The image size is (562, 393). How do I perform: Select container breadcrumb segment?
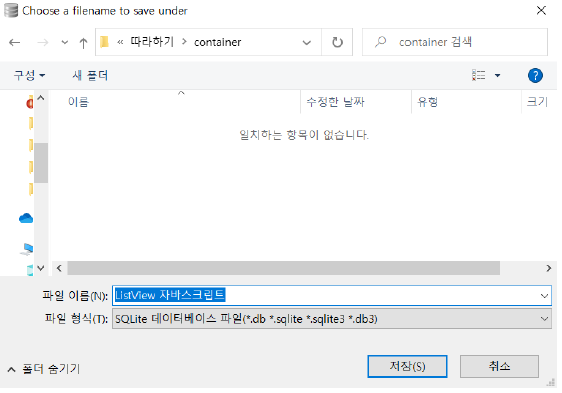[x=218, y=42]
